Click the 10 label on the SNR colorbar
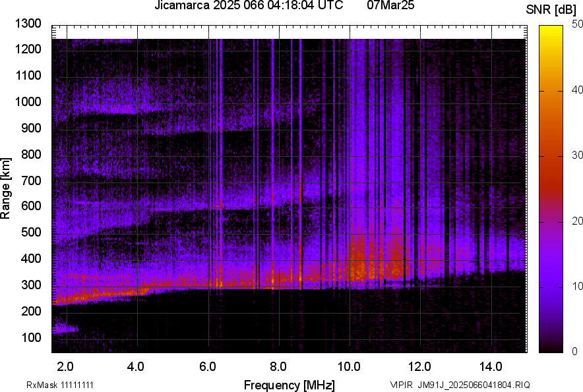This screenshot has width=583, height=392. pos(578,287)
